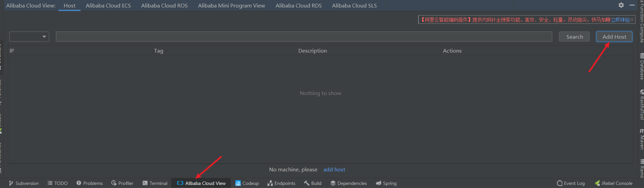Open the Subversion tool window
Screen dimensions: 644x188
tap(24, 183)
